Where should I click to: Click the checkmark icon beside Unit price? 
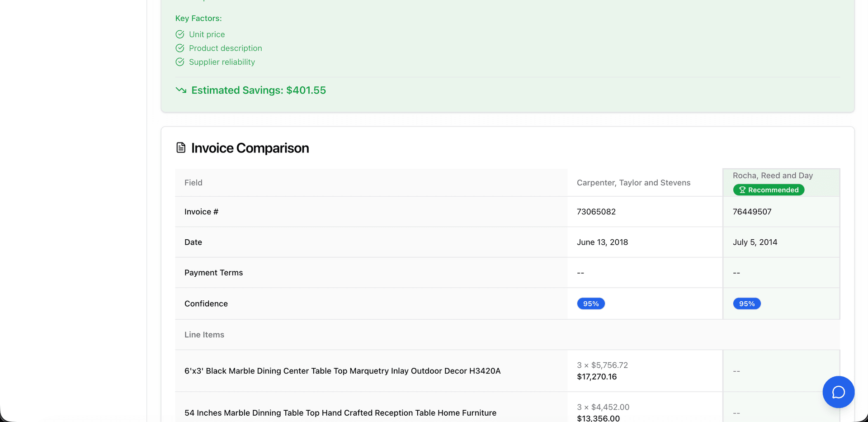point(179,34)
